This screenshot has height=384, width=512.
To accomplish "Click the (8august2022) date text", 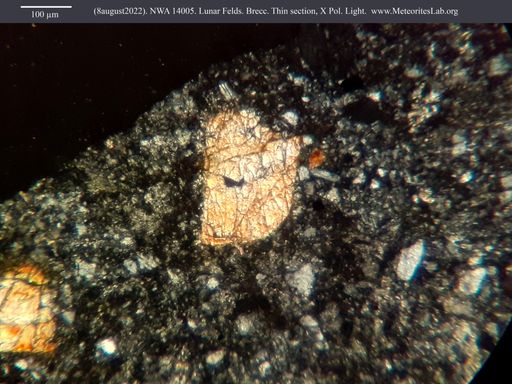I will click(120, 11).
